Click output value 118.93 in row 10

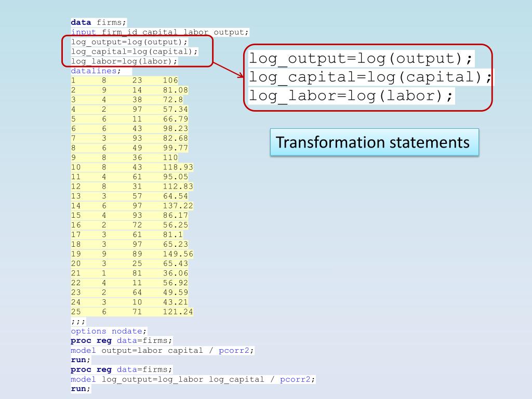(x=178, y=167)
